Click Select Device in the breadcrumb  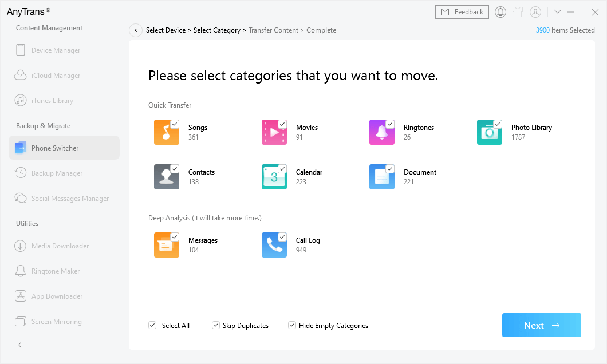pos(165,30)
